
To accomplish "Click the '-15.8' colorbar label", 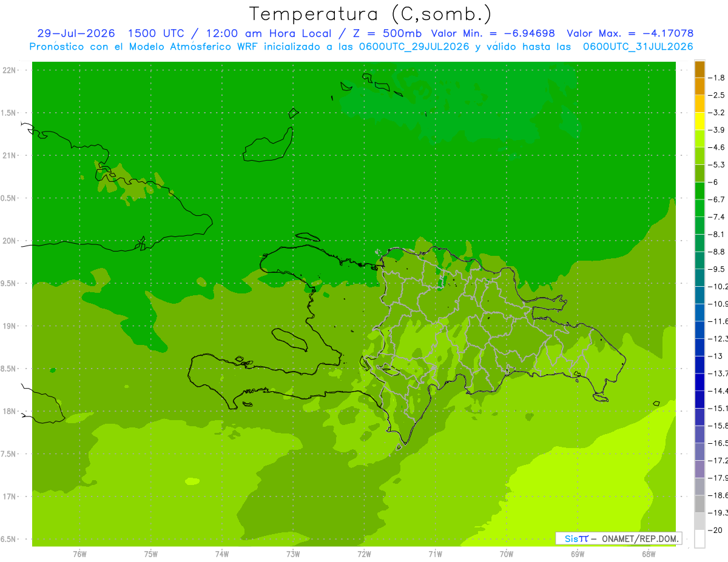I will [719, 426].
